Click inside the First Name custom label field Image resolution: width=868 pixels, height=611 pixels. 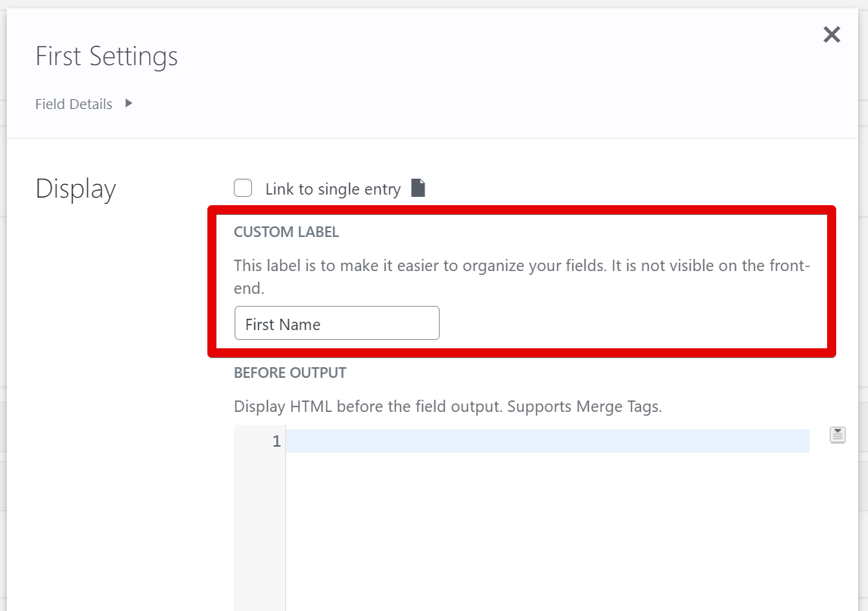coord(337,323)
